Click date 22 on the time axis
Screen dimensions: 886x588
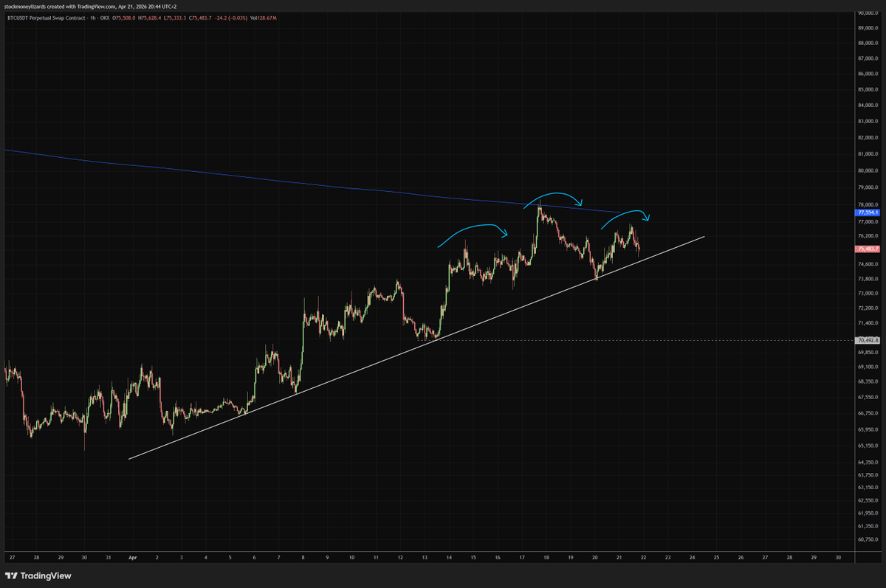click(x=643, y=558)
